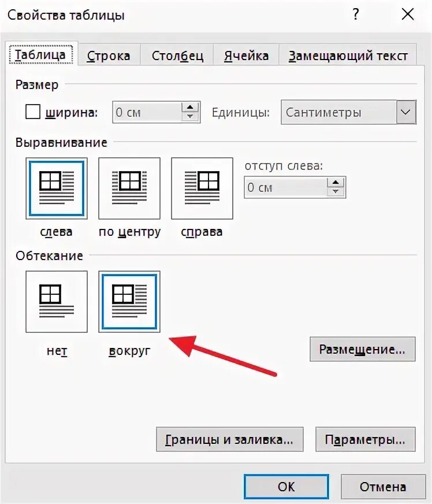Select the left alignment icon 'слева'
The height and width of the screenshot is (504, 432).
pos(57,188)
